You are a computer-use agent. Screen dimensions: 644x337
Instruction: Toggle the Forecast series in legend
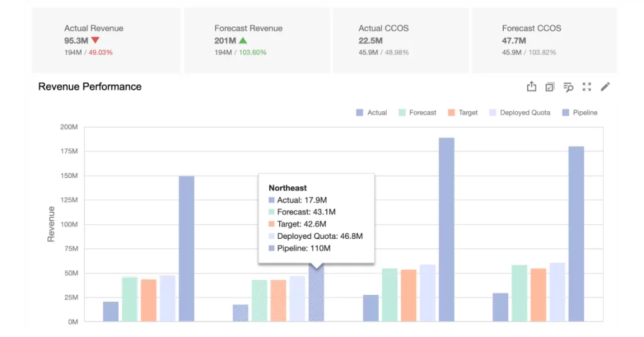pos(417,113)
